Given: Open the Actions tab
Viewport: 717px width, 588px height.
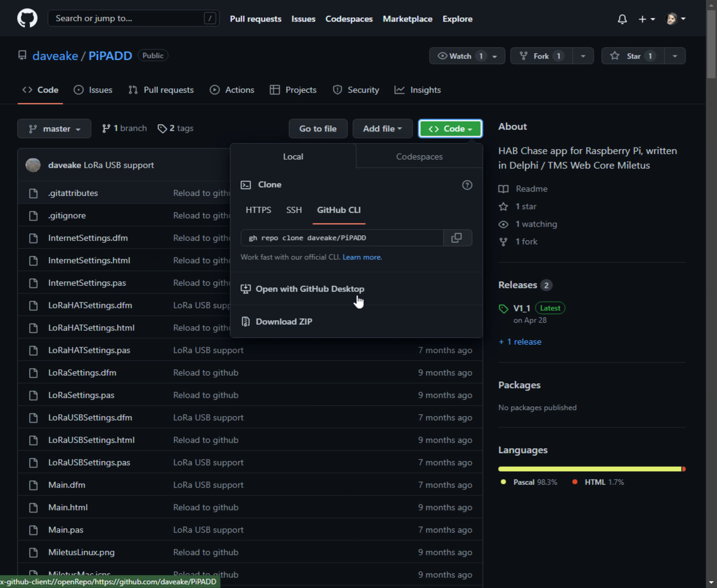Looking at the screenshot, I should pyautogui.click(x=232, y=90).
